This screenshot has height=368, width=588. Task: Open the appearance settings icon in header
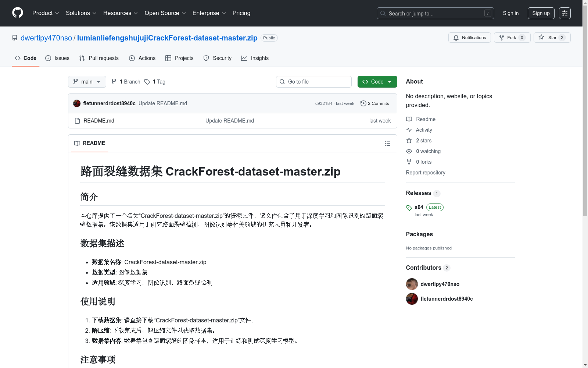[564, 13]
